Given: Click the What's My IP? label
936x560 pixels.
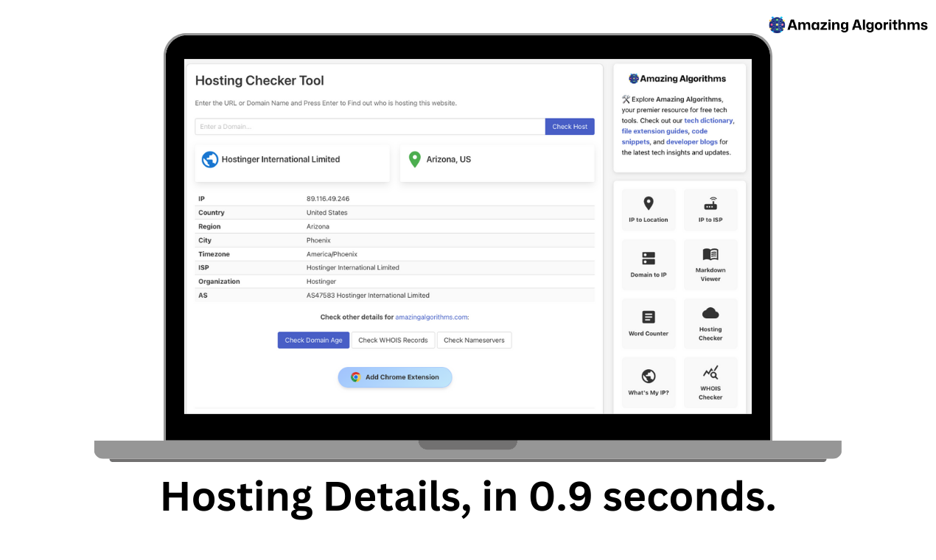Looking at the screenshot, I should tap(649, 393).
